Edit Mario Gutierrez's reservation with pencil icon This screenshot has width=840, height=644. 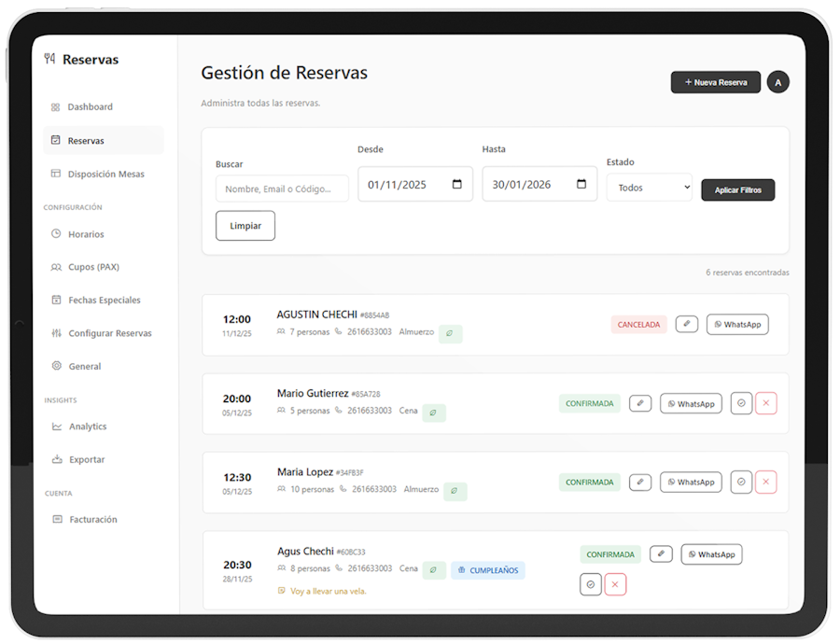640,403
